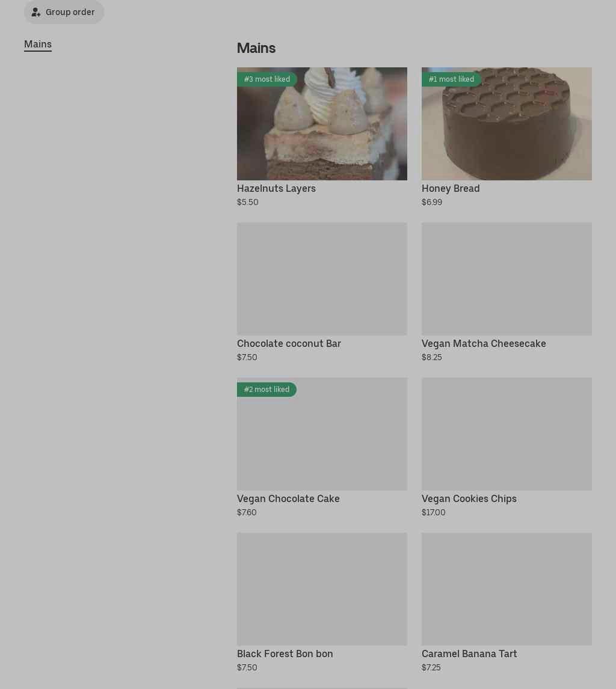Open Honey Bread item name
Image resolution: width=616 pixels, height=689 pixels.
(450, 189)
